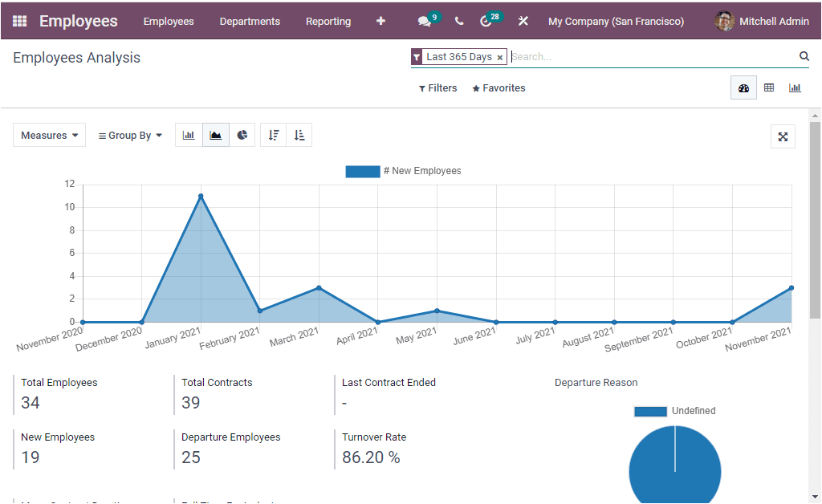Open the Measures dropdown
822x504 pixels.
(49, 135)
